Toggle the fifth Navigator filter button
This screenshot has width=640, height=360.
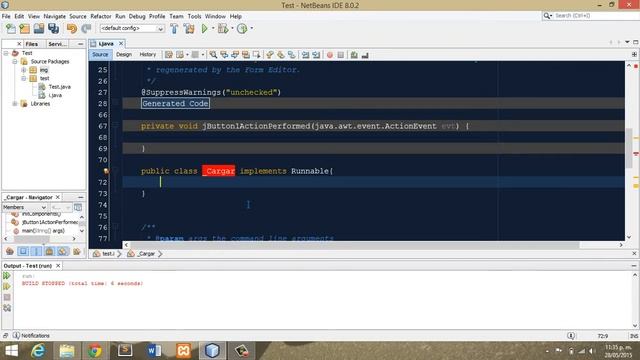coord(63,251)
